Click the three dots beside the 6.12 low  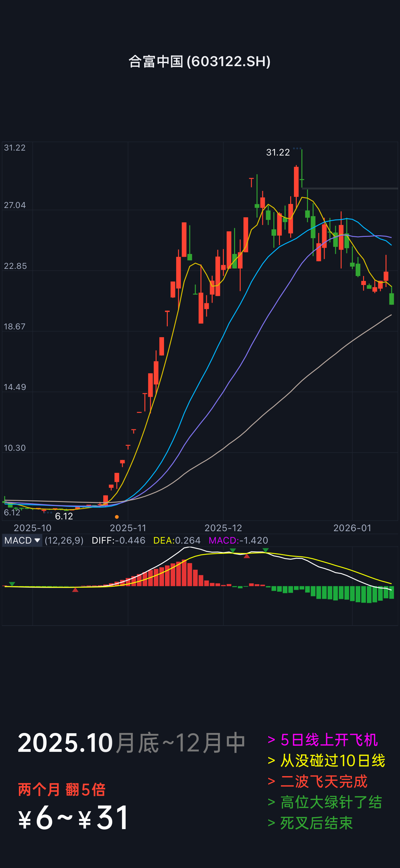tap(47, 513)
